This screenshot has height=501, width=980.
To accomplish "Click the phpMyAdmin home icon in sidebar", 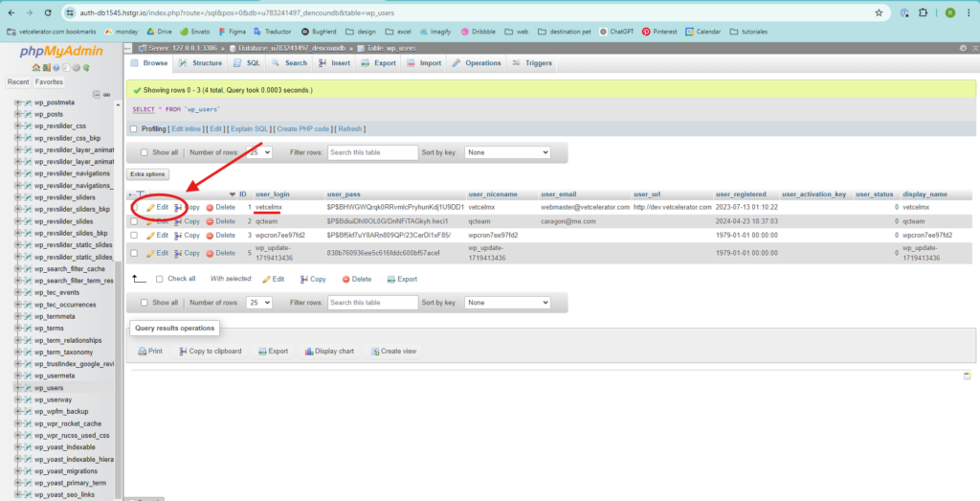I will click(x=34, y=68).
